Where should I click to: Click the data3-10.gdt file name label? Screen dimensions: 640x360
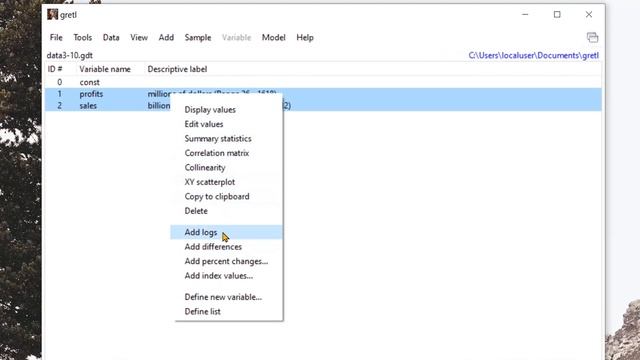[x=70, y=55]
